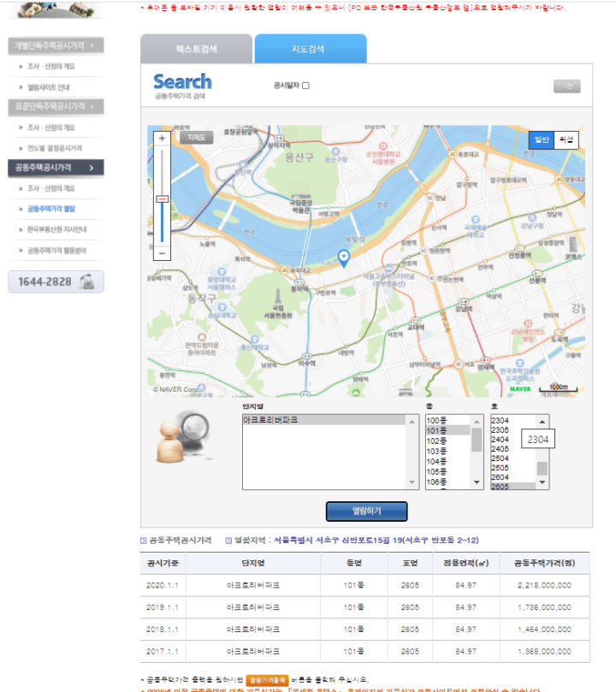Switch to the 텍스트검색 tab
This screenshot has height=692, width=616.
(x=197, y=49)
